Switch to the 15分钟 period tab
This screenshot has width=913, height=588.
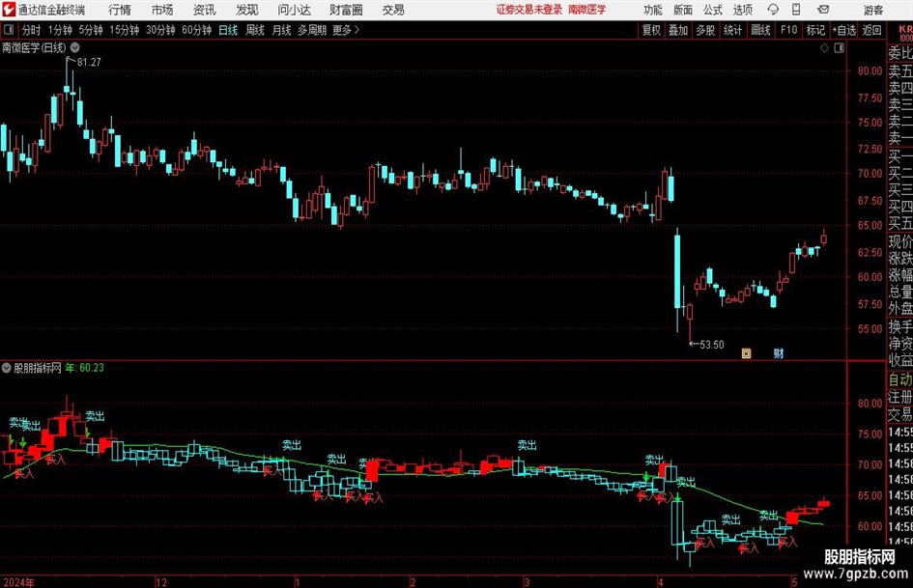click(125, 30)
